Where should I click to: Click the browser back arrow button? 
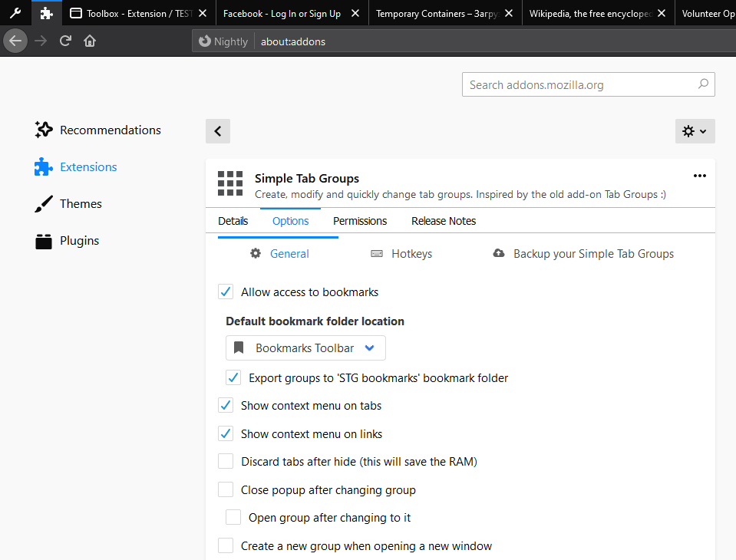tap(15, 41)
